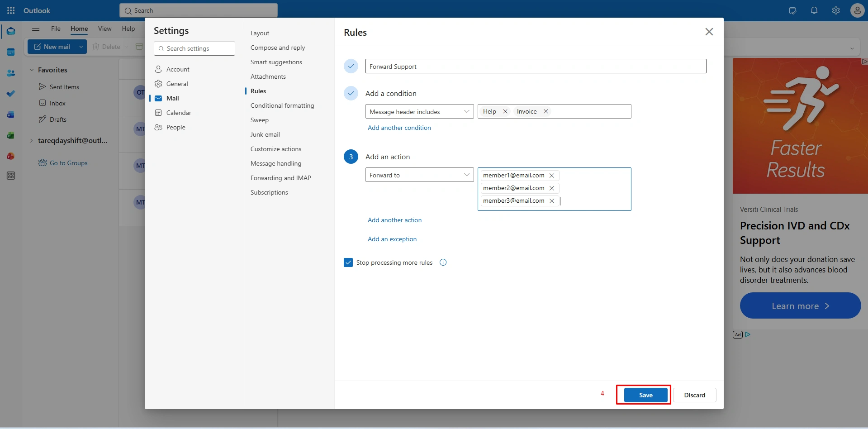The image size is (868, 429).
Task: Open the PowerPoint app icon
Action: coord(11,156)
